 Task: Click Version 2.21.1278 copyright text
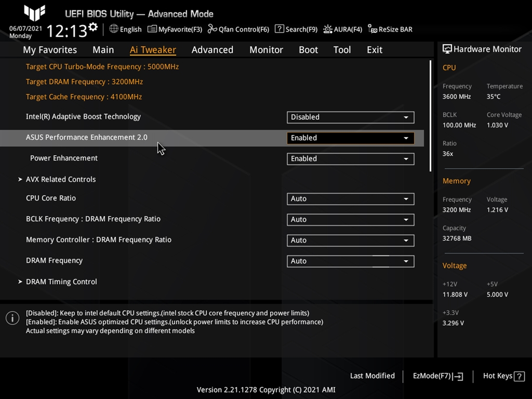[x=266, y=390]
